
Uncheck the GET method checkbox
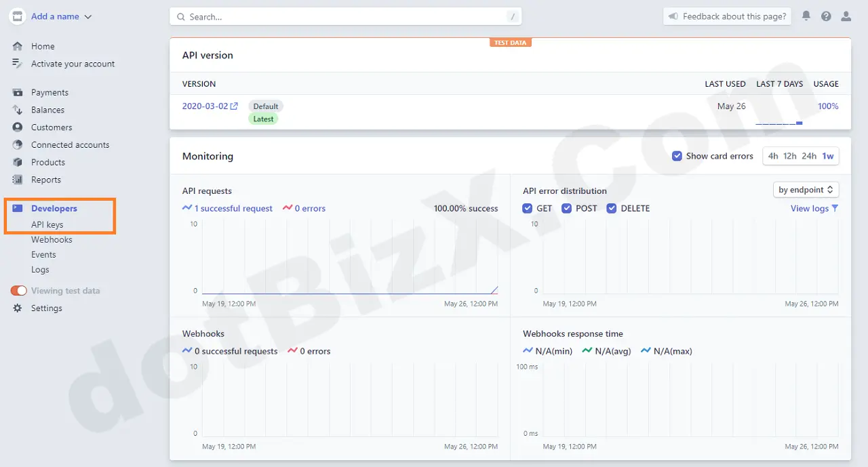pyautogui.click(x=528, y=209)
